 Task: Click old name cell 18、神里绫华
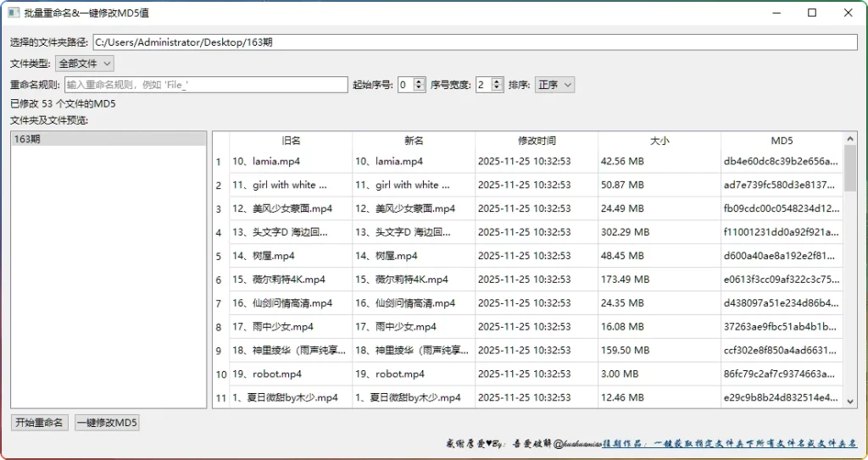(x=292, y=351)
